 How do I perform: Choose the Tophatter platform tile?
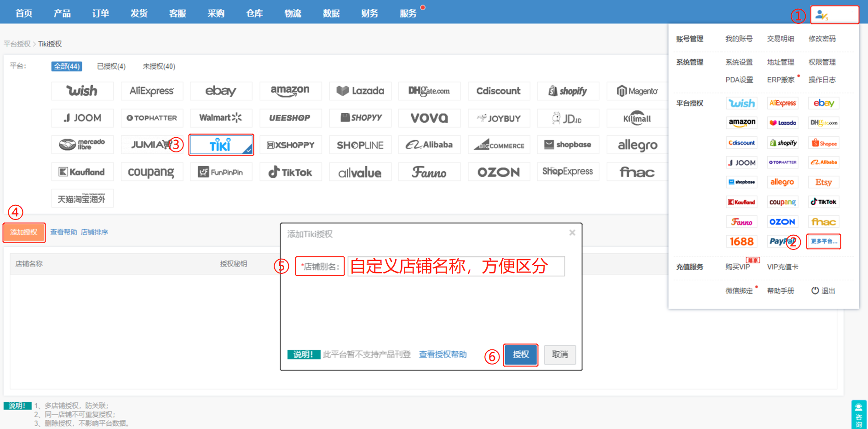(x=152, y=118)
